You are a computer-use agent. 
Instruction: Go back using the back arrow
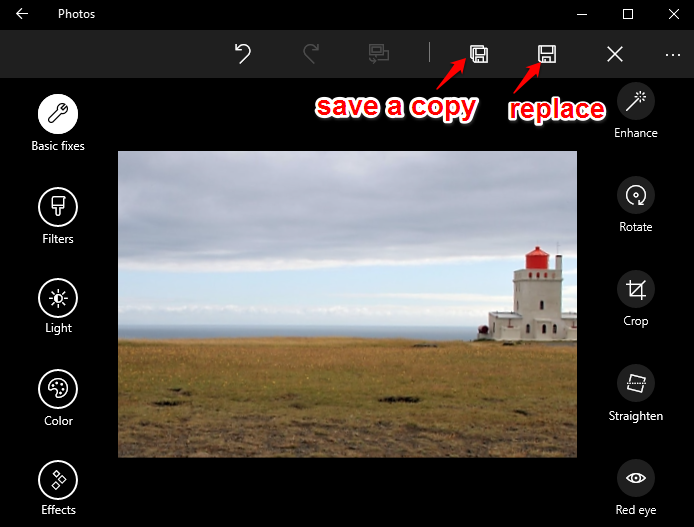pos(22,14)
